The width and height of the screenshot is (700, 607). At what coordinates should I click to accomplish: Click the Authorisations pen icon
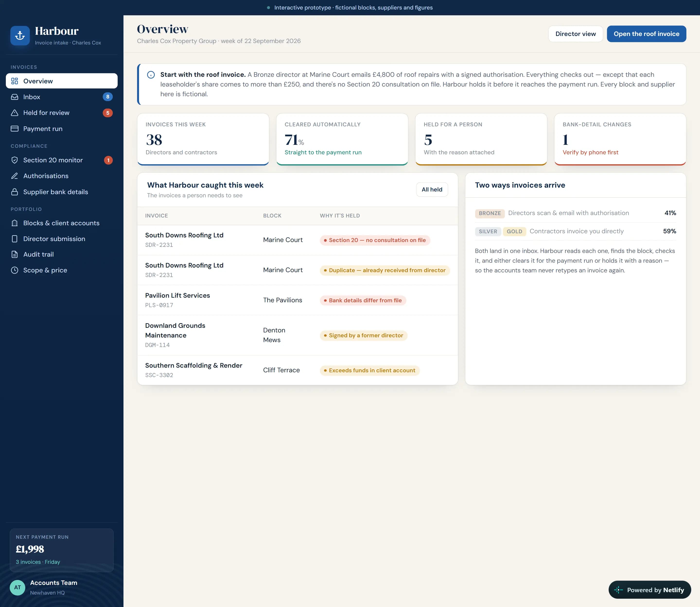click(x=15, y=176)
